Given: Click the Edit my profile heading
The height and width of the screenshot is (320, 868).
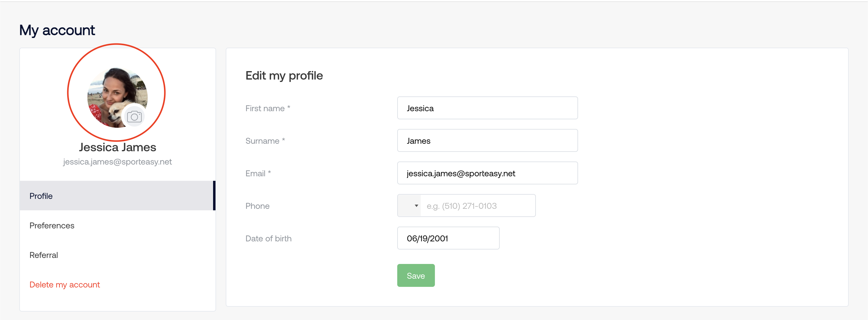Looking at the screenshot, I should (x=284, y=75).
